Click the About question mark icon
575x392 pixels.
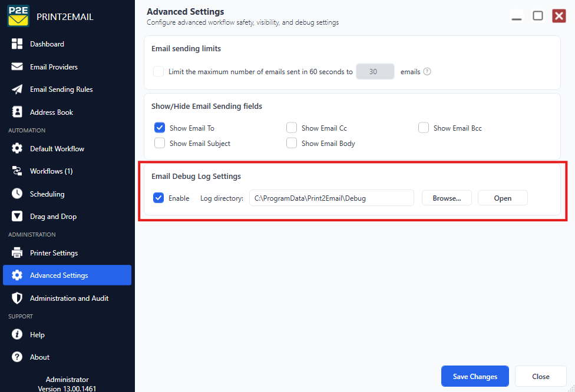(17, 357)
